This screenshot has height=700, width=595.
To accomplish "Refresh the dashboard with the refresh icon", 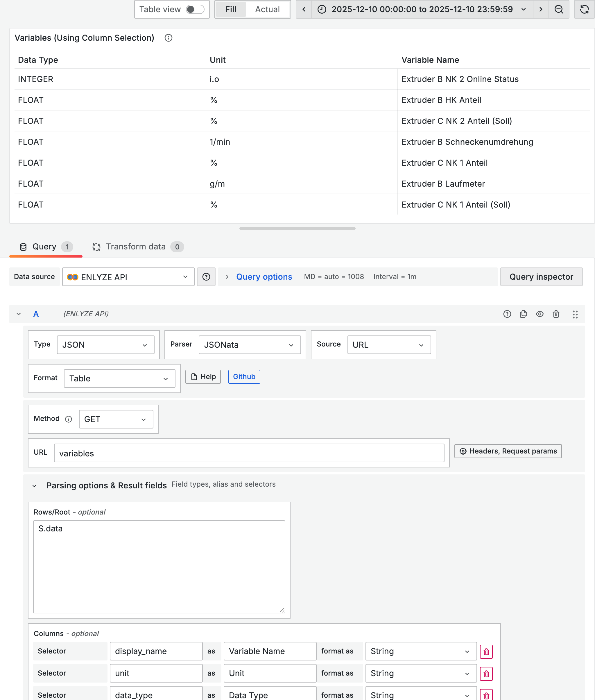I will (x=584, y=9).
